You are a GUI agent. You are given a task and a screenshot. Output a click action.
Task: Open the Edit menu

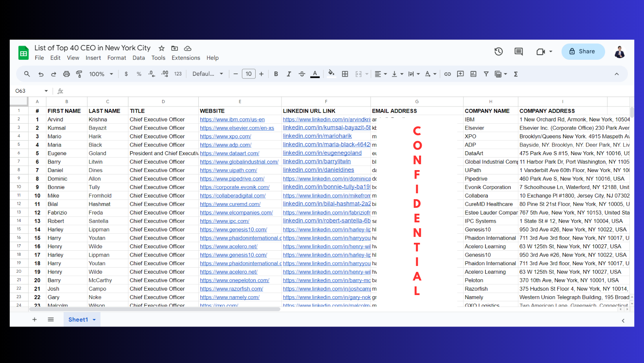pyautogui.click(x=55, y=58)
